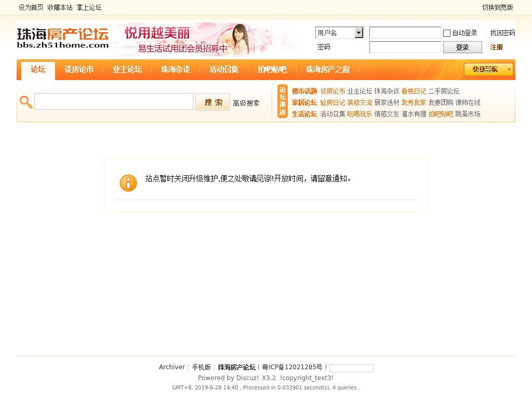Open the 用户名 login type dropdown
This screenshot has height=403, width=532.
(x=340, y=33)
